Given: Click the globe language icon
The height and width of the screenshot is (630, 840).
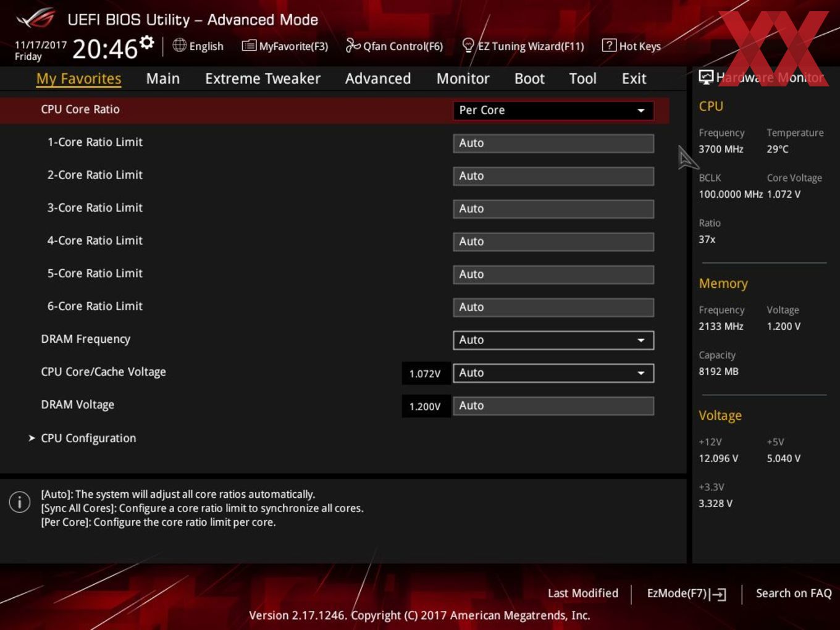Looking at the screenshot, I should (x=179, y=45).
